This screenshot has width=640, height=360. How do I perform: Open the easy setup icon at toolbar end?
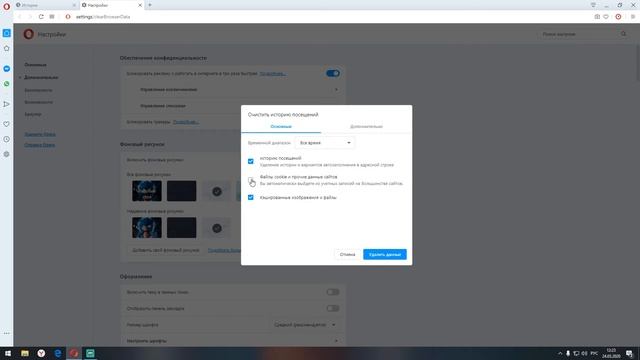point(633,17)
